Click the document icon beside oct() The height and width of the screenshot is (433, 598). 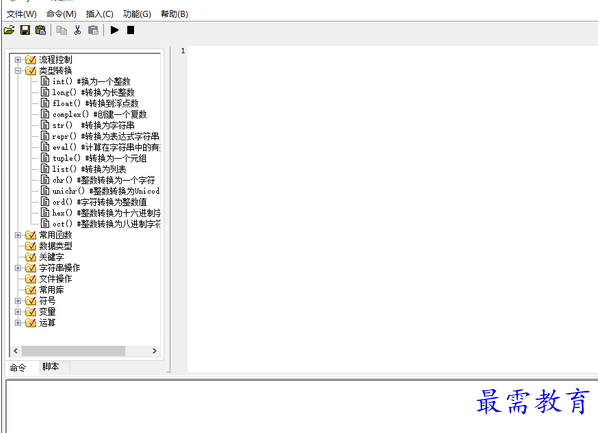(x=45, y=224)
